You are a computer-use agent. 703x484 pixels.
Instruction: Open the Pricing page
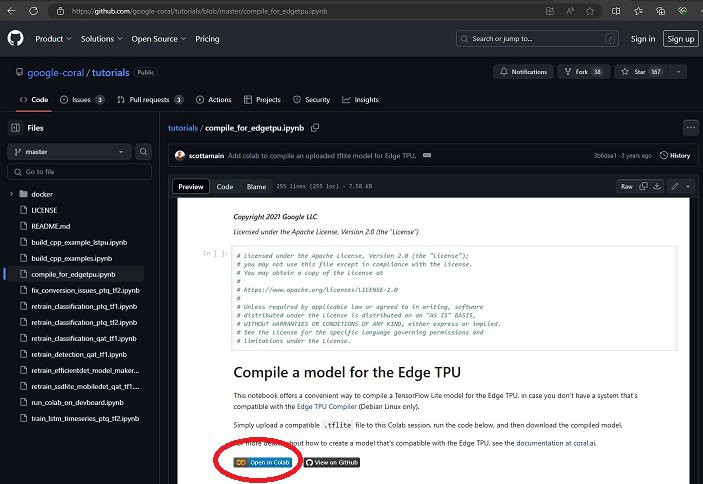point(207,39)
